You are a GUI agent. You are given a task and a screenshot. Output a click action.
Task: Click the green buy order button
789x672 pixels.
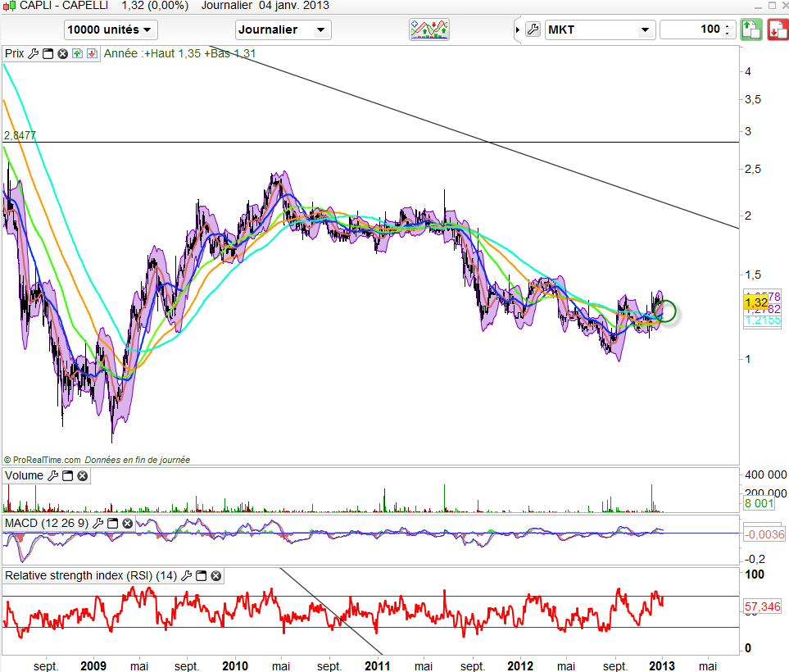coord(751,30)
